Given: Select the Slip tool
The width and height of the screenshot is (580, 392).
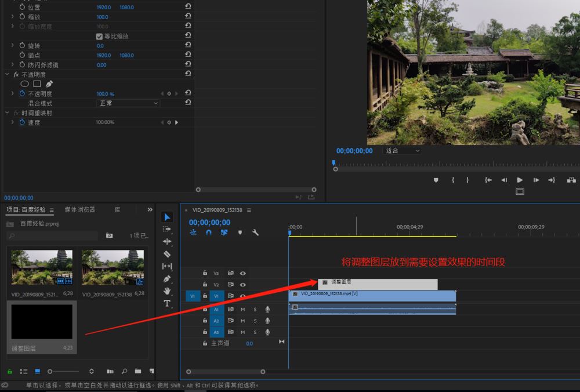Looking at the screenshot, I should pos(167,266).
